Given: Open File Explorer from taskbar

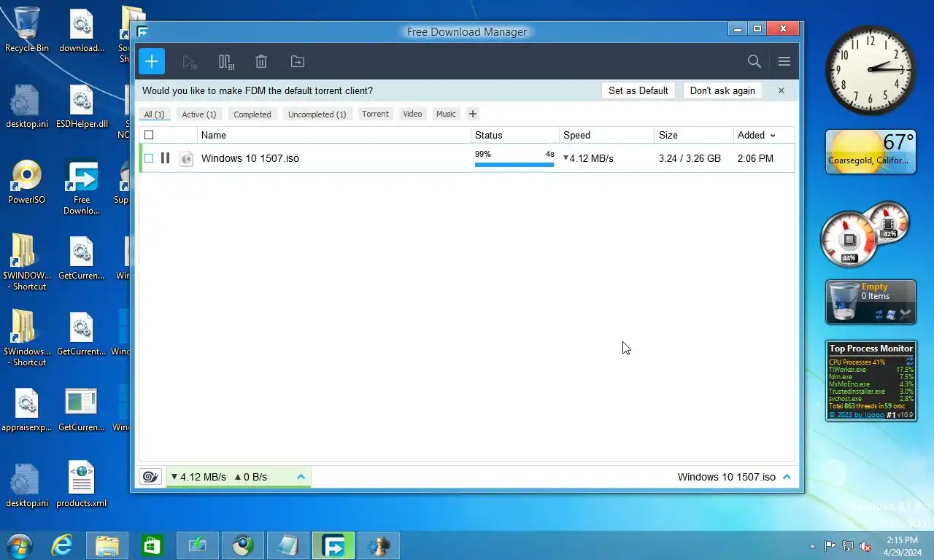Looking at the screenshot, I should coord(107,545).
